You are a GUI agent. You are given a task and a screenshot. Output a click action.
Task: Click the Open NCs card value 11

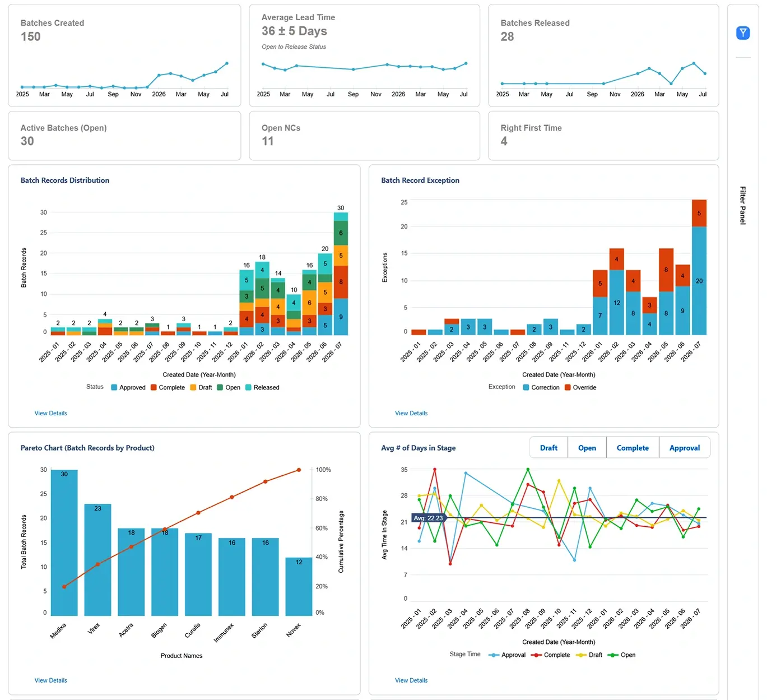point(268,141)
